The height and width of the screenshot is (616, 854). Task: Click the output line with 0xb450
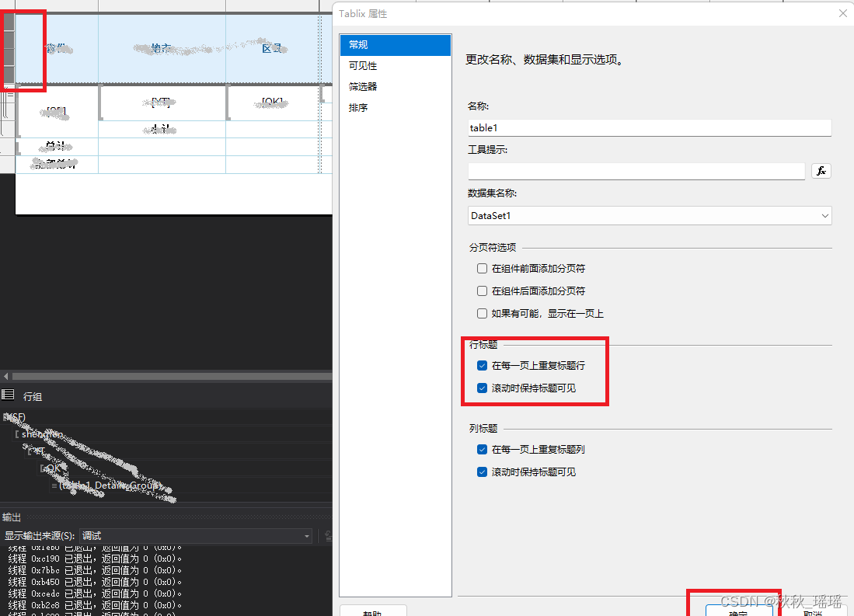pyautogui.click(x=95, y=582)
